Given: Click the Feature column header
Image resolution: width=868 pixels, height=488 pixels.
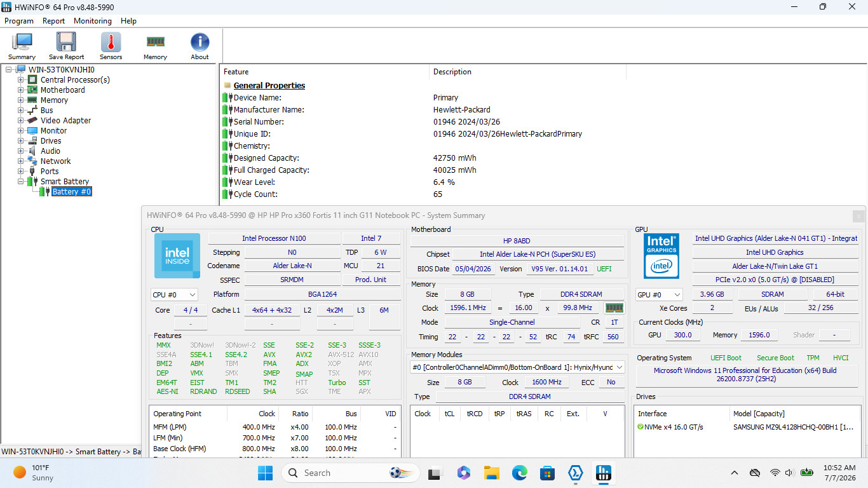Looking at the screenshot, I should 324,72.
